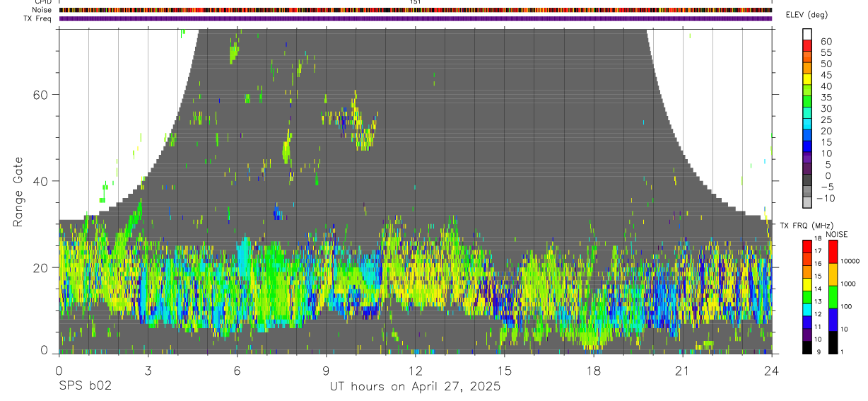Select the 21 hour tick label on time axis
Screen dimensions: 868x401
682,371
